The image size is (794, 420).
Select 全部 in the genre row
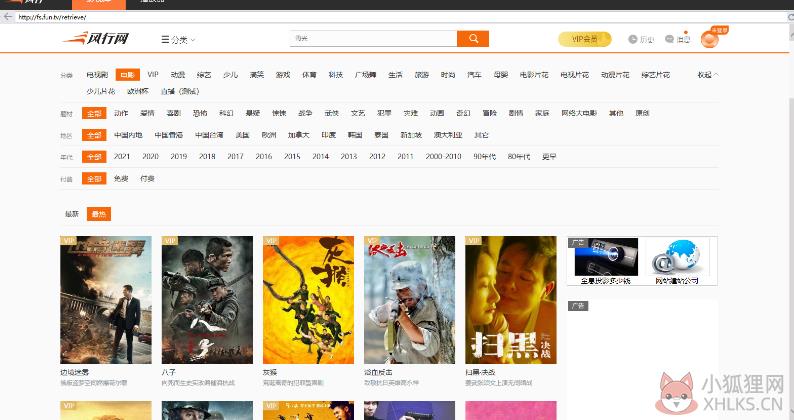click(94, 113)
